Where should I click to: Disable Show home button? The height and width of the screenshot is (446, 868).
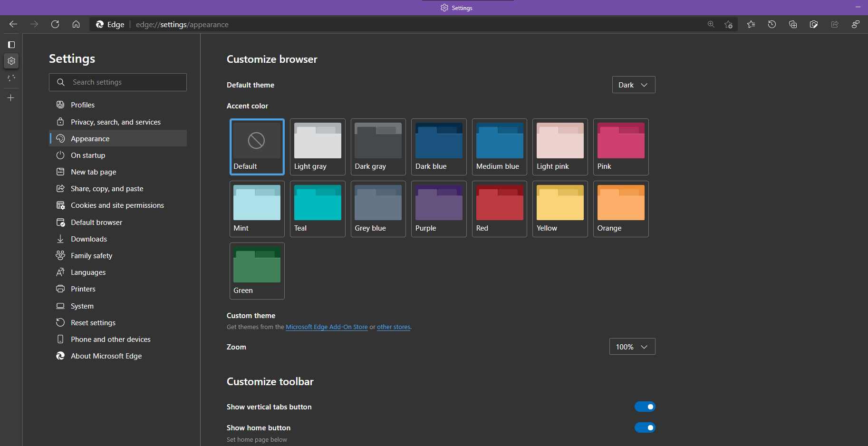[645, 427]
